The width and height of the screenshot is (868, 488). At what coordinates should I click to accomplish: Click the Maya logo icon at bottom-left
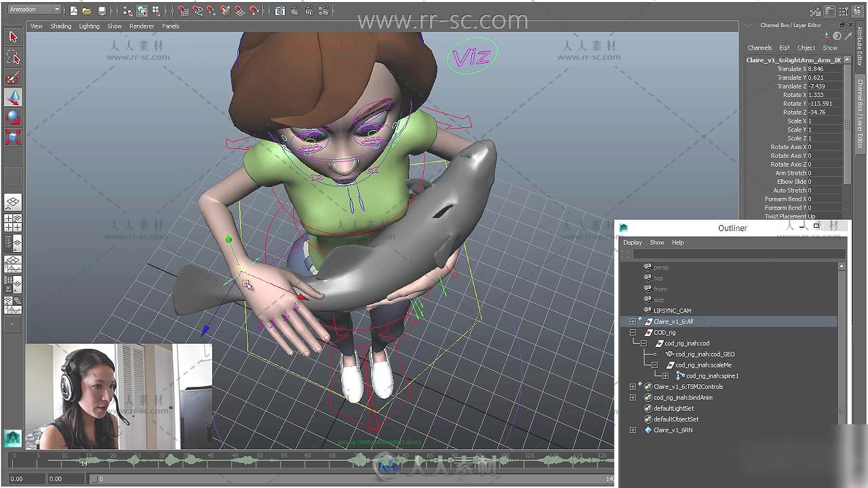(12, 439)
